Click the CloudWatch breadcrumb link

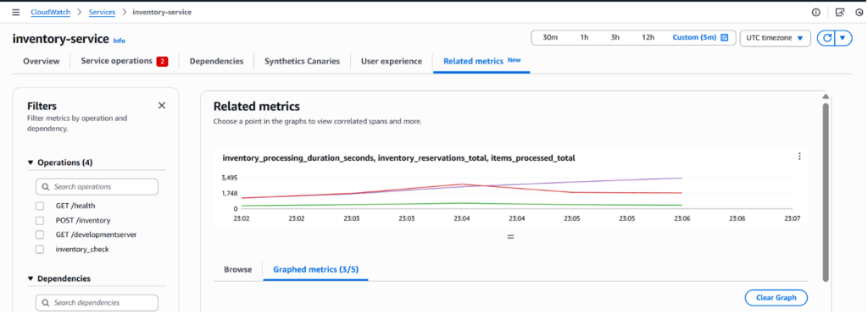[x=51, y=12]
